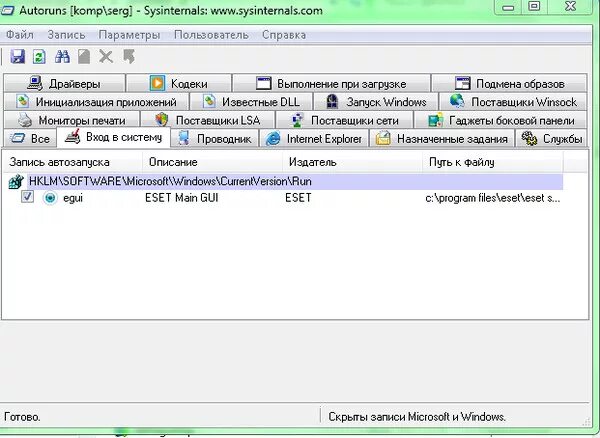Click the ESET publisher cell
The image size is (600, 438).
click(x=298, y=198)
